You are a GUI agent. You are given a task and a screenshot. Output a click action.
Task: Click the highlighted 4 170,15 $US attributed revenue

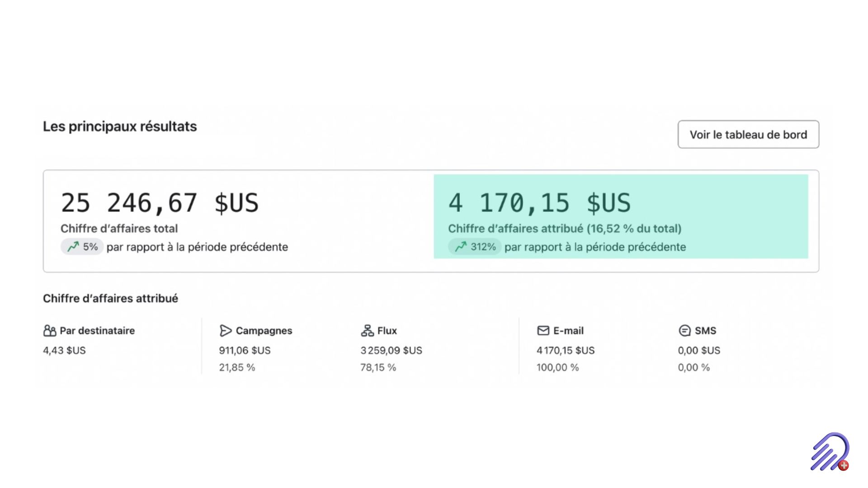point(539,203)
